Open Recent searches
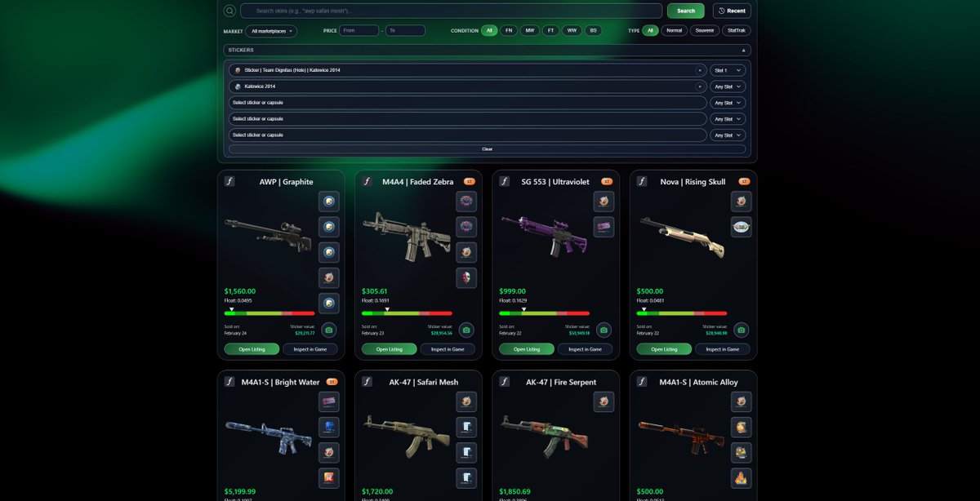The height and width of the screenshot is (501, 980). [x=732, y=11]
